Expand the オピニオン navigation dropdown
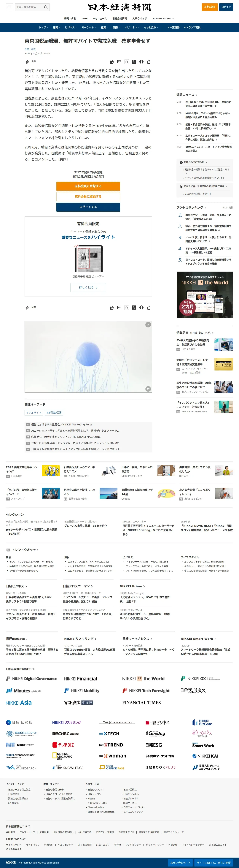The width and height of the screenshot is (239, 868). click(x=132, y=28)
